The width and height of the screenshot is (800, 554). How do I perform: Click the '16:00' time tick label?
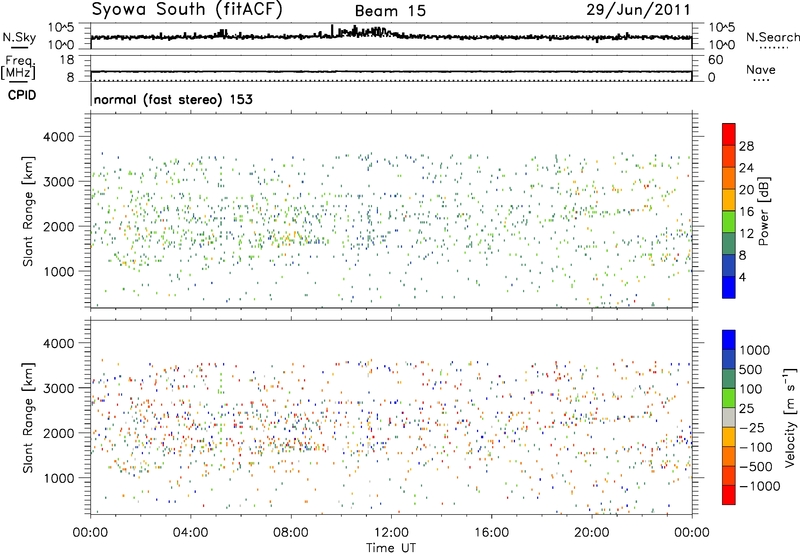point(491,533)
